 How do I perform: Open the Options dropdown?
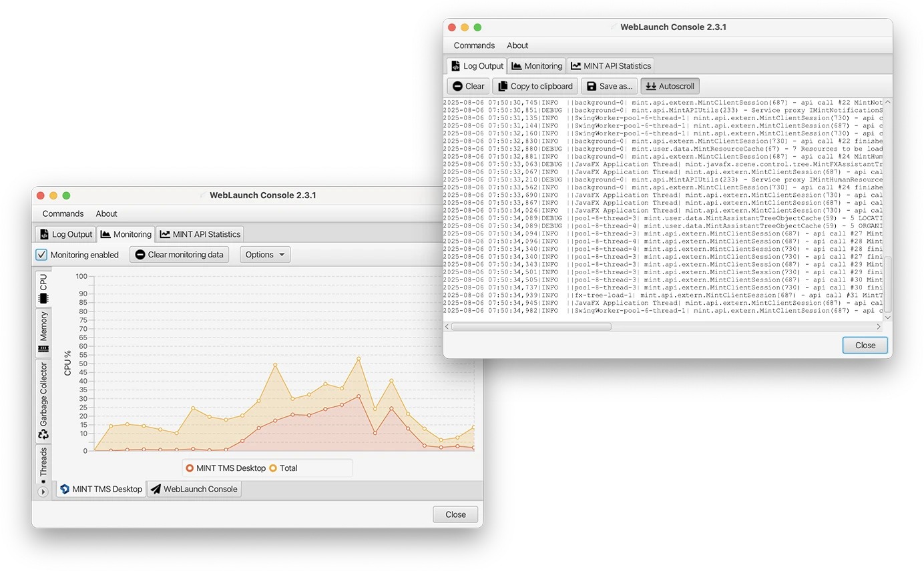click(265, 254)
